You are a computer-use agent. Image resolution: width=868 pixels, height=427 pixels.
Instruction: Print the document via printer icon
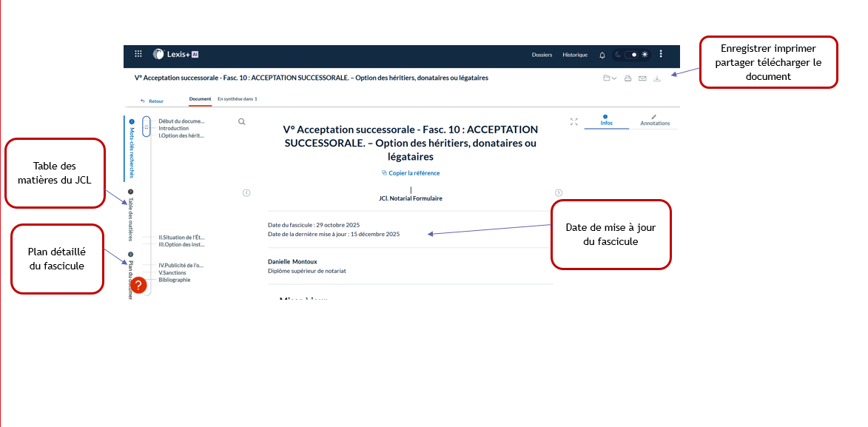(628, 78)
